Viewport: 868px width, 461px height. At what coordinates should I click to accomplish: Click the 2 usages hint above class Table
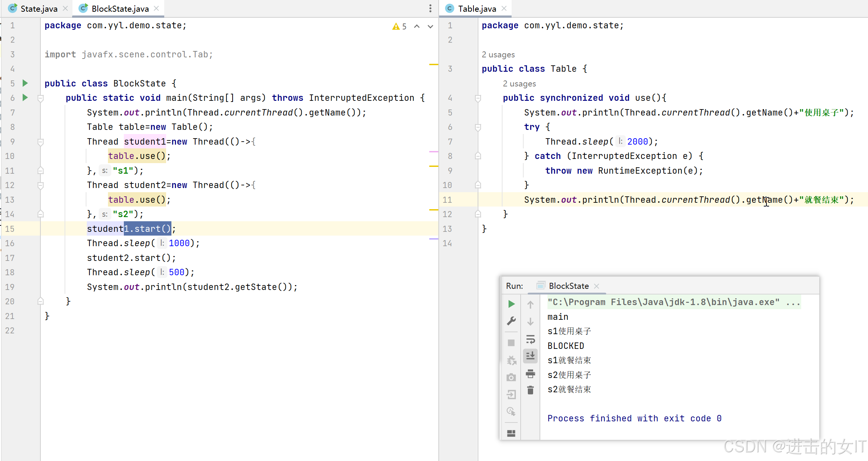(498, 55)
